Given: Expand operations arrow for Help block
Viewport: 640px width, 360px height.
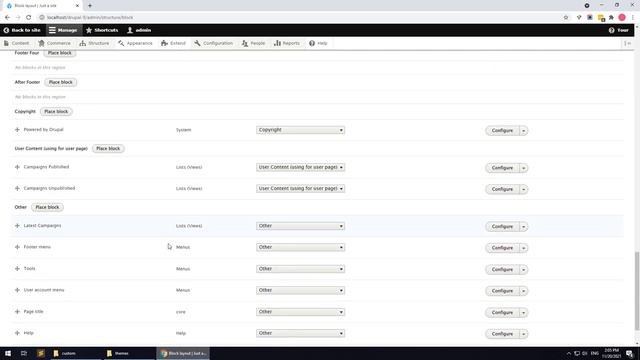Looking at the screenshot, I should coord(524,334).
